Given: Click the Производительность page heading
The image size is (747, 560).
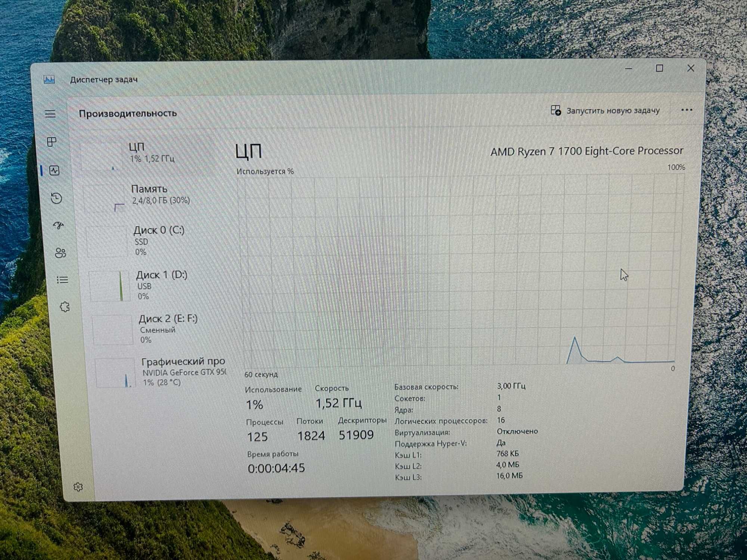Looking at the screenshot, I should point(128,113).
